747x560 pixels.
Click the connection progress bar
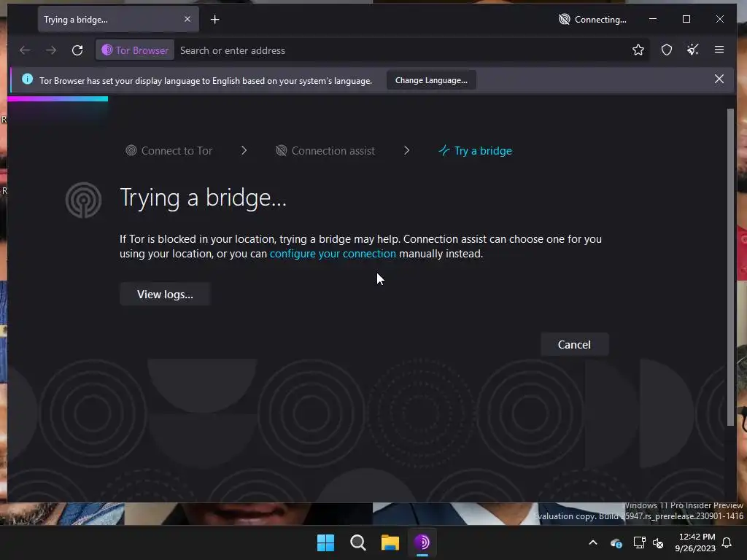(58, 99)
